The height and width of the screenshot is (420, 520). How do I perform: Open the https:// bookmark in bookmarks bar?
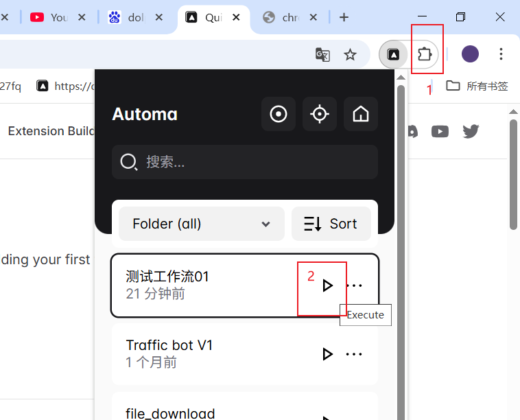pyautogui.click(x=65, y=86)
